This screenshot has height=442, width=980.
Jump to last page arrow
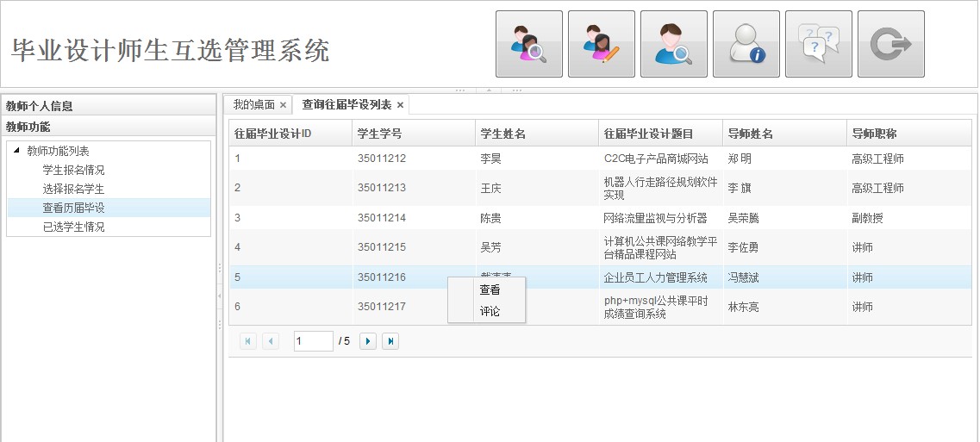pyautogui.click(x=390, y=340)
